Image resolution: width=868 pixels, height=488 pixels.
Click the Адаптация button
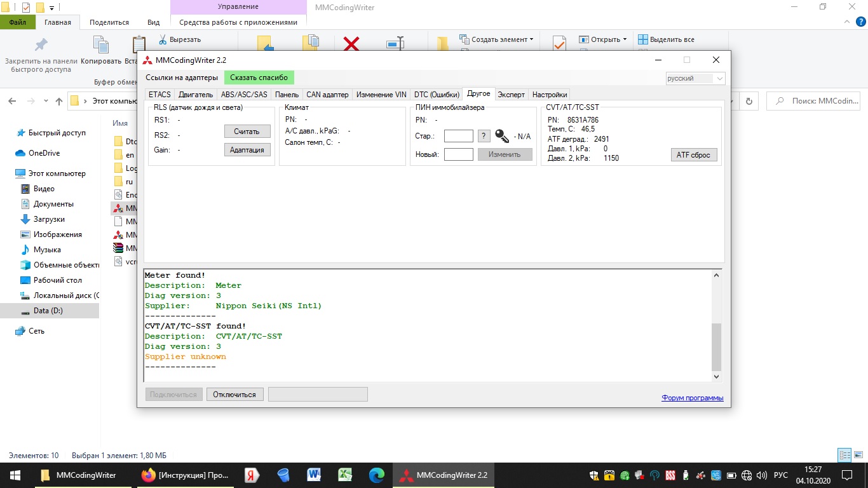(247, 150)
